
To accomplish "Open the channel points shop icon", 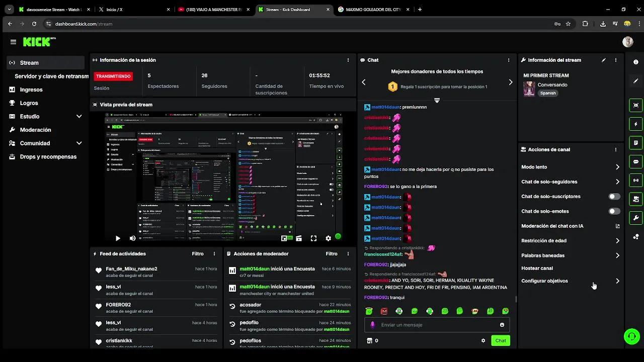I will pyautogui.click(x=369, y=340).
